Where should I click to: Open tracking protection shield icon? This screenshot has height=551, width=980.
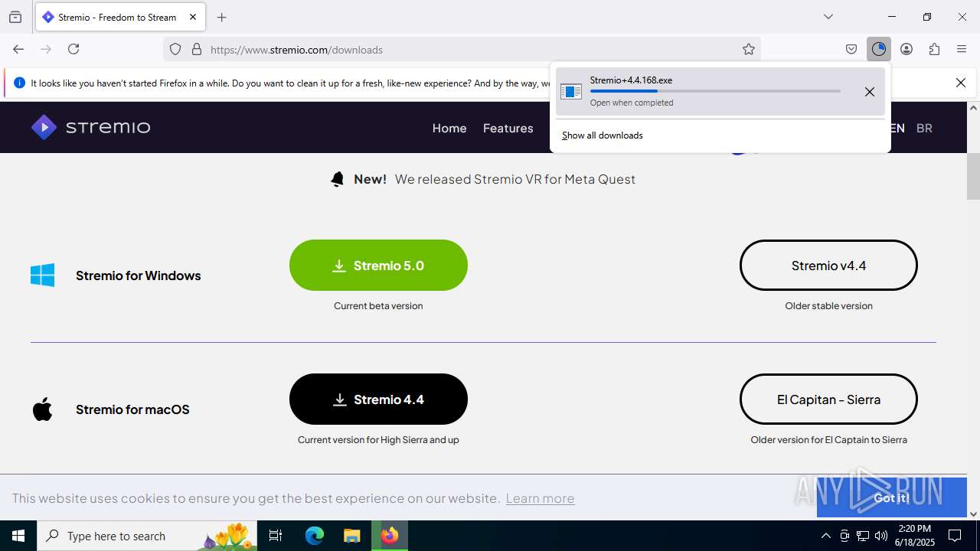(175, 49)
